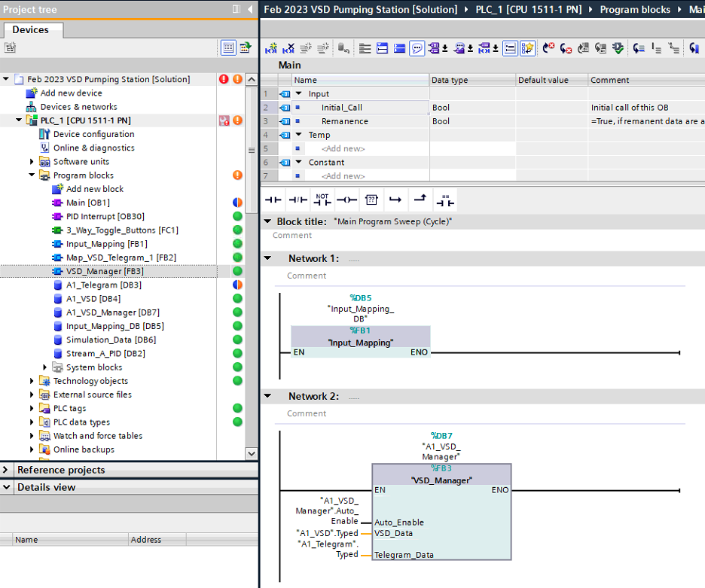Click the insert network toolbar icon
705x588 pixels.
(271, 48)
